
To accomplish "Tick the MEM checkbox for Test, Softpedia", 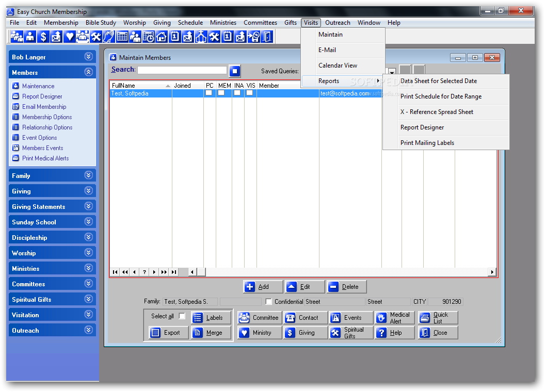I will 221,93.
